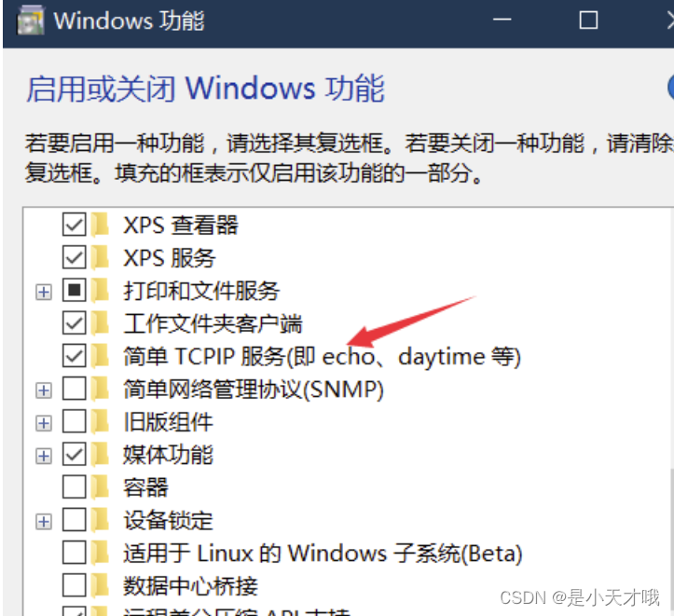Click folder icon beside 数据中心桥接
The image size is (674, 616).
(100, 585)
